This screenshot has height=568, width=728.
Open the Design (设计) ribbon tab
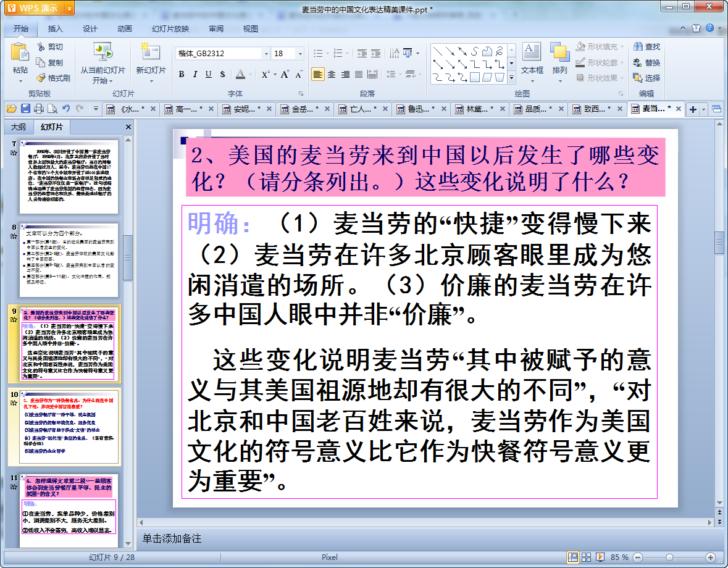90,29
